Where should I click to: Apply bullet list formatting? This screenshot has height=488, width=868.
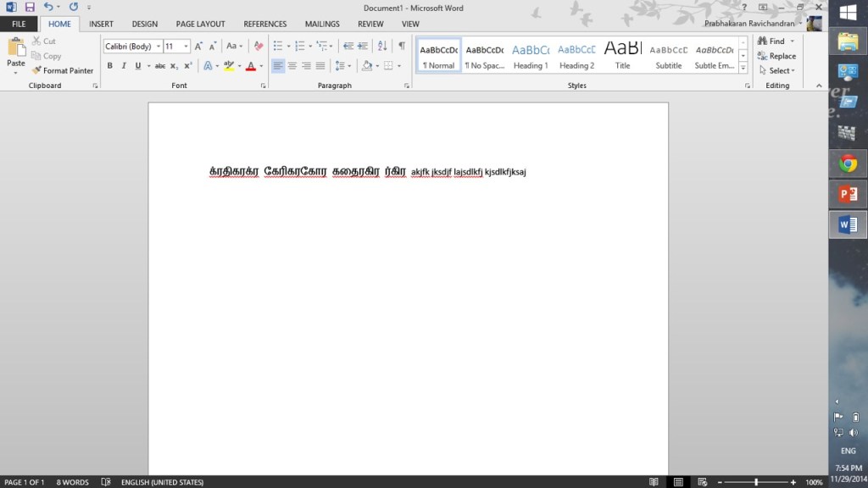(x=278, y=47)
